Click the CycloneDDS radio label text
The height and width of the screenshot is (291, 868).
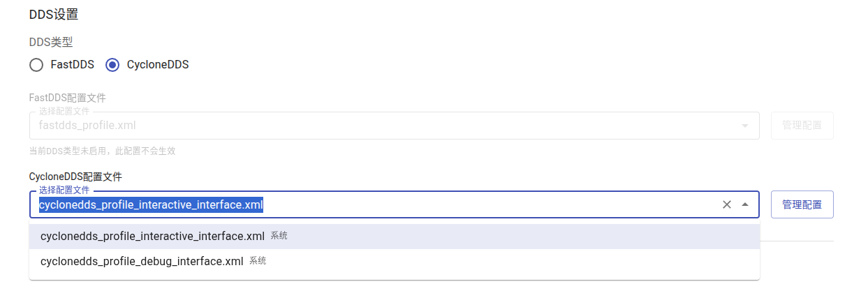(158, 65)
